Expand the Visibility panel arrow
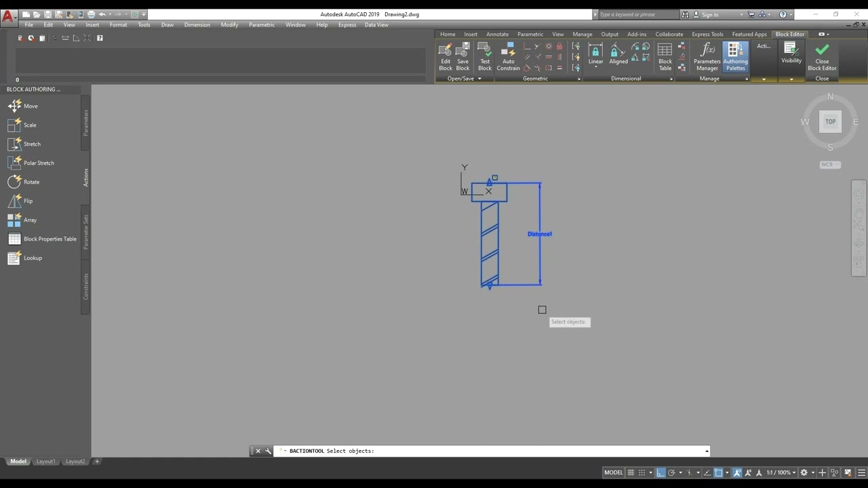868x488 pixels. click(791, 79)
